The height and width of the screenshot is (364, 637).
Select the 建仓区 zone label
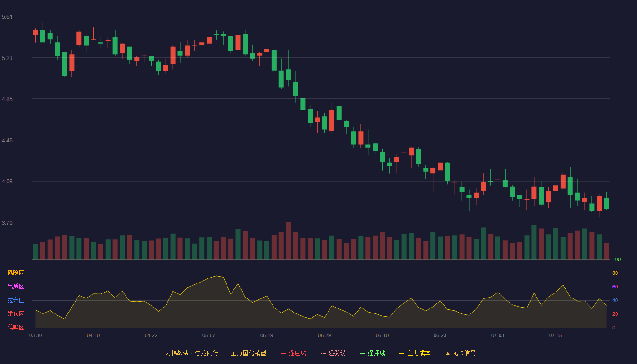[x=15, y=314]
